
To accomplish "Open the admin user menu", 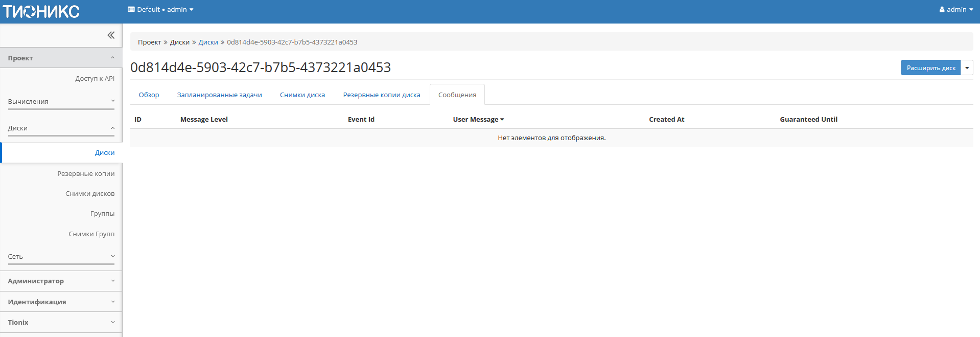I will (956, 10).
